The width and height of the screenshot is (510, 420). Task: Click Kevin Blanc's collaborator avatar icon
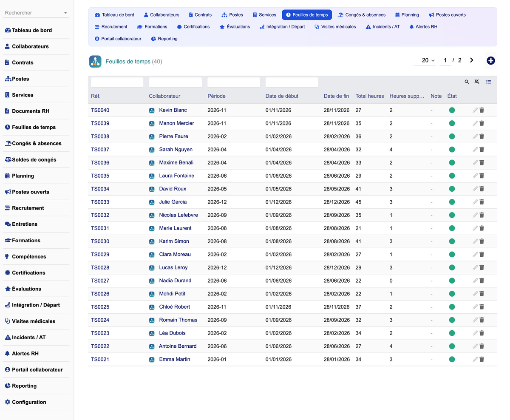[x=152, y=110]
